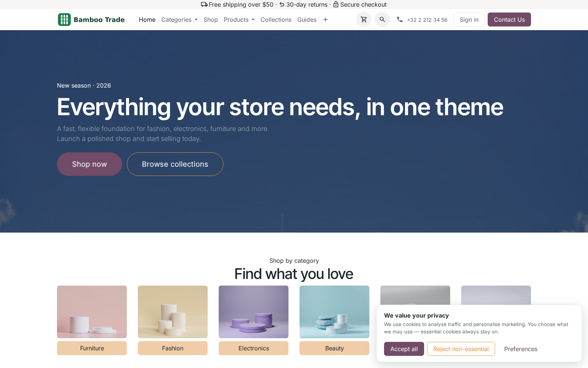Click the phone handset icon
The height and width of the screenshot is (368, 588).
(400, 20)
